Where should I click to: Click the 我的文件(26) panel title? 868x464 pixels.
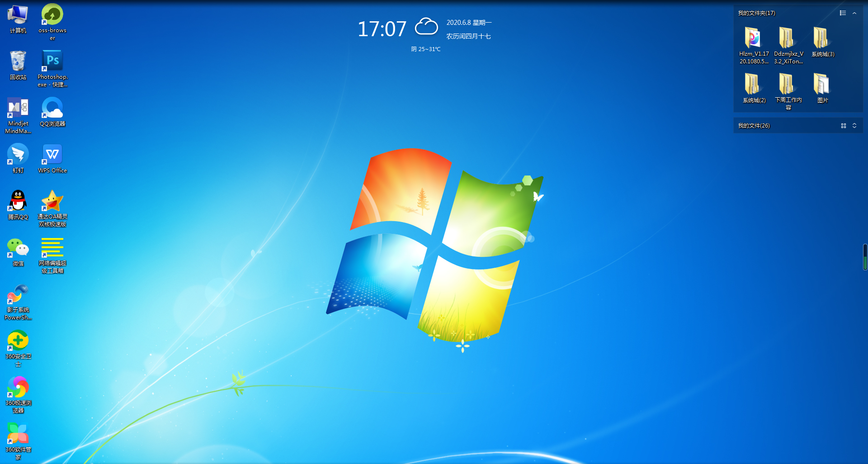pos(754,126)
